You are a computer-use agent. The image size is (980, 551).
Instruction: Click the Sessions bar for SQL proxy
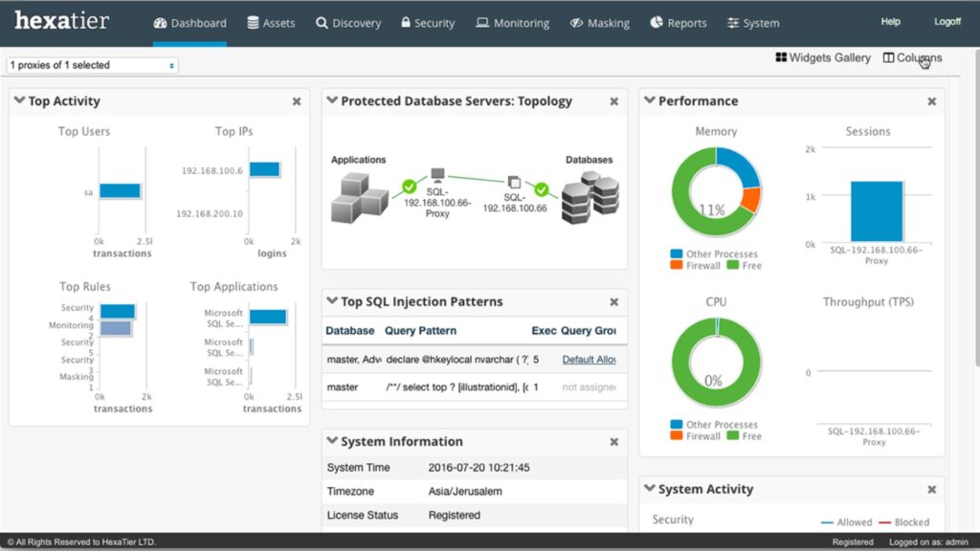click(877, 211)
